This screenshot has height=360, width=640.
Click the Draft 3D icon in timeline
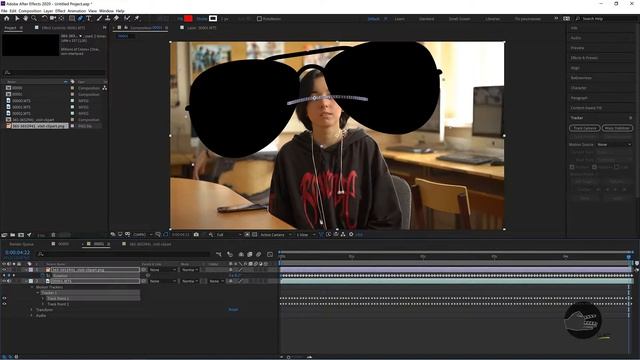(230, 254)
